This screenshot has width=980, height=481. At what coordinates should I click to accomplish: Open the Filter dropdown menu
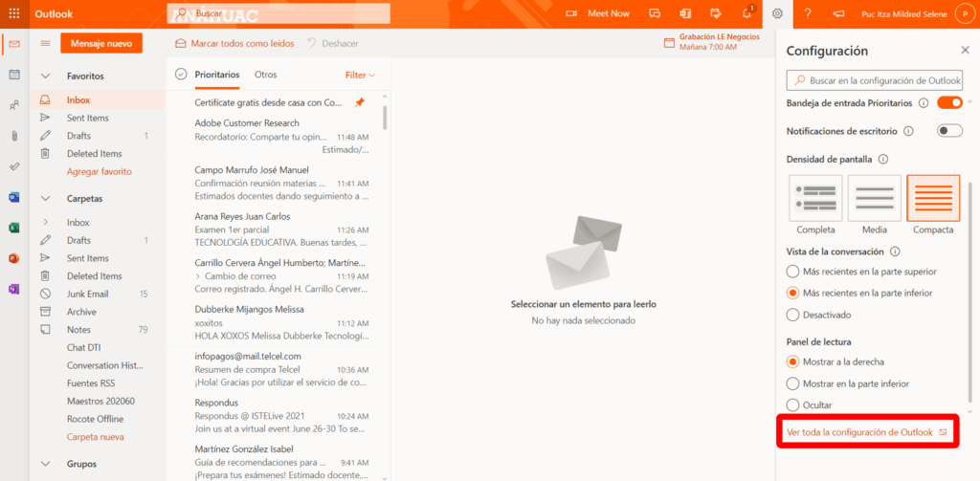360,75
